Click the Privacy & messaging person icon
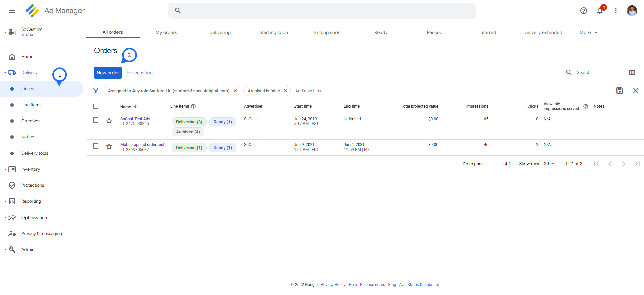Viewport: 644px width, 295px height. tap(12, 234)
